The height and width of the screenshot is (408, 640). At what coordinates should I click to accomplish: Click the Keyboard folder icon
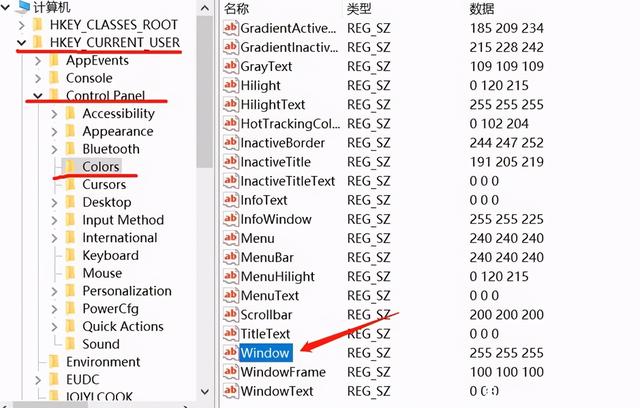click(x=70, y=255)
